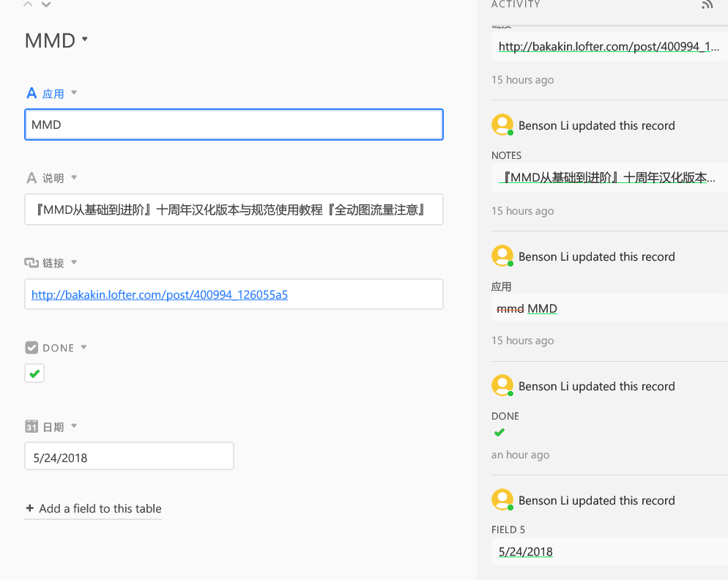Viewport: 728px width, 580px height.
Task: Click the 'an hour ago' timestamp
Action: (x=520, y=455)
